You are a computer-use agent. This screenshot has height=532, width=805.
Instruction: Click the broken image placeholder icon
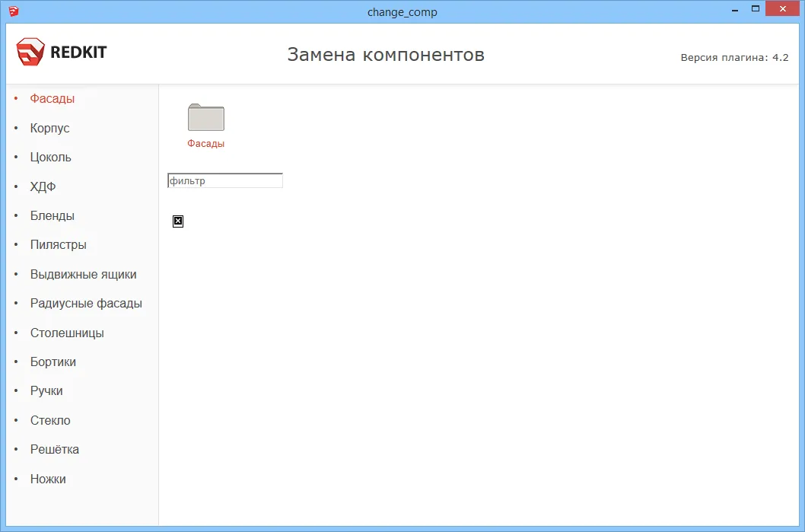coord(177,221)
